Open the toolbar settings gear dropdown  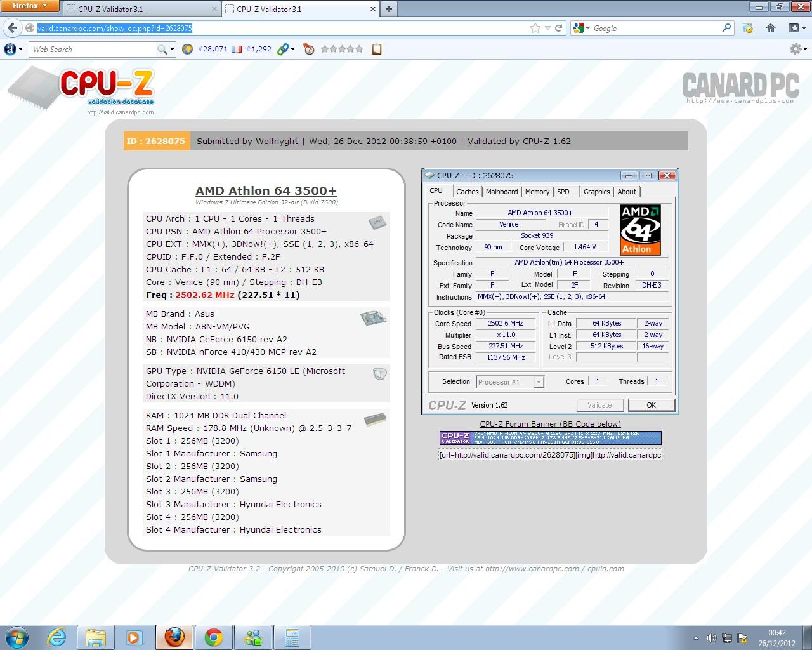click(x=798, y=49)
